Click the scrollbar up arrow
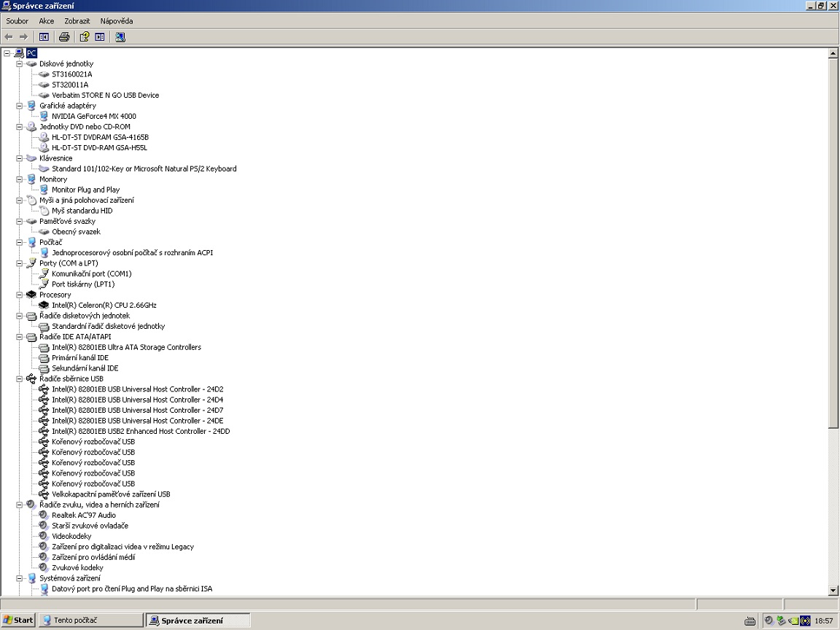 [833, 53]
